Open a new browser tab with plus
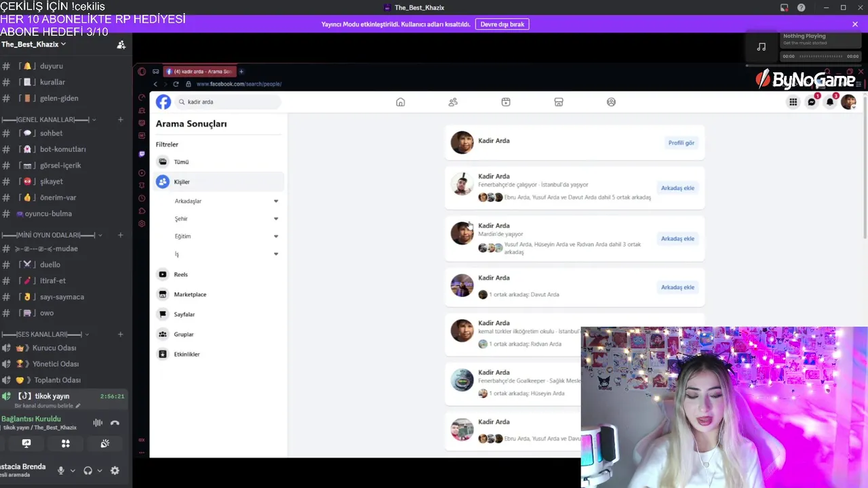The image size is (868, 488). pos(241,71)
